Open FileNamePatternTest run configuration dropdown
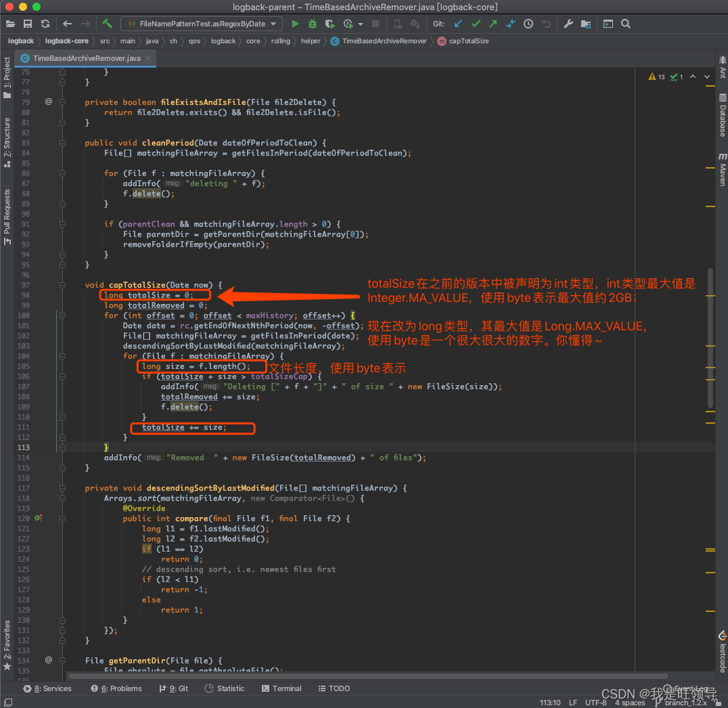728x708 pixels. (202, 24)
